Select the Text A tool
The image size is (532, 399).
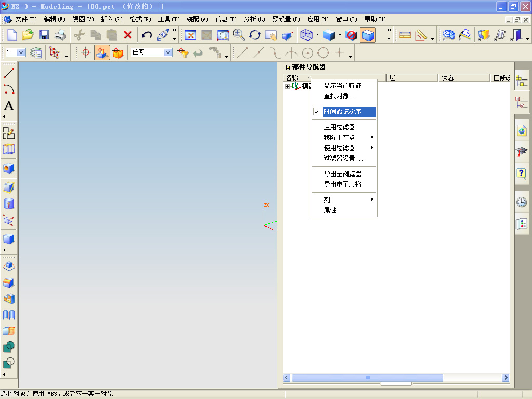pos(9,106)
